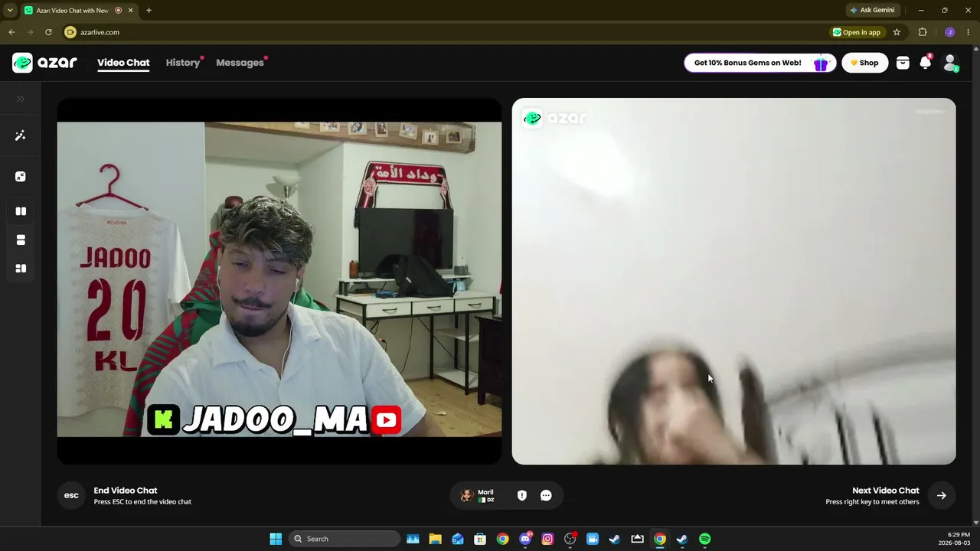
Task: Reload the azarlive.com page
Action: (48, 32)
